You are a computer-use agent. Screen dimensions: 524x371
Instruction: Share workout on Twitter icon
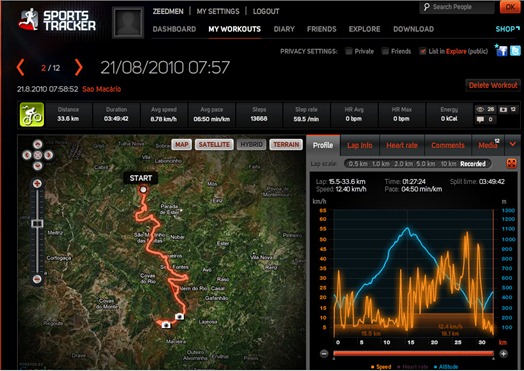tap(515, 50)
